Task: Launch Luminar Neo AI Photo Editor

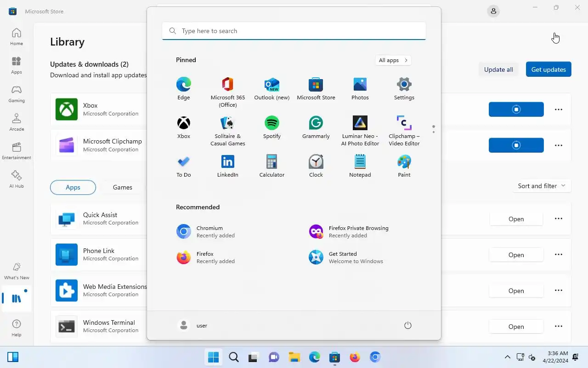Action: pos(360,131)
